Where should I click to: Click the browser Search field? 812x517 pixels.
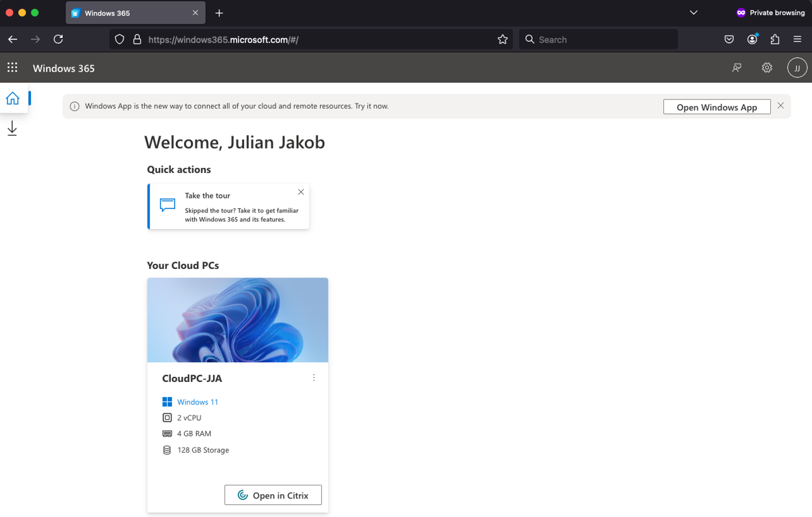click(598, 39)
